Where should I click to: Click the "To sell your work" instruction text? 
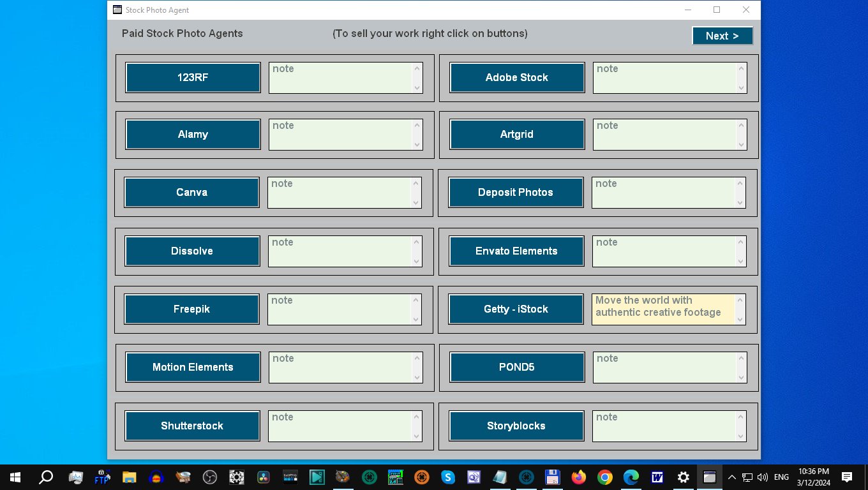click(x=430, y=34)
